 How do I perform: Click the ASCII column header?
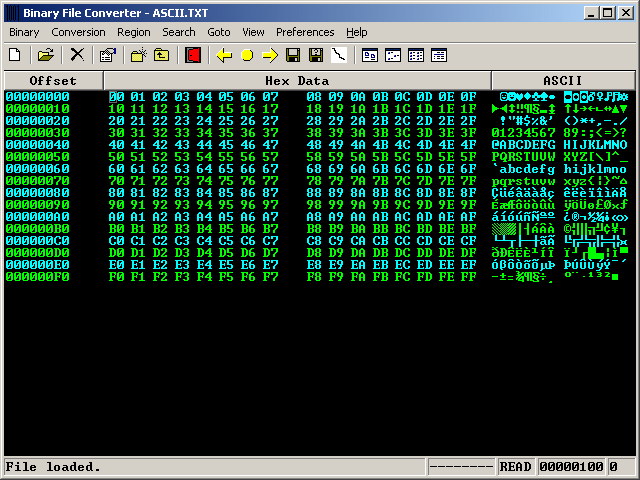pos(563,81)
